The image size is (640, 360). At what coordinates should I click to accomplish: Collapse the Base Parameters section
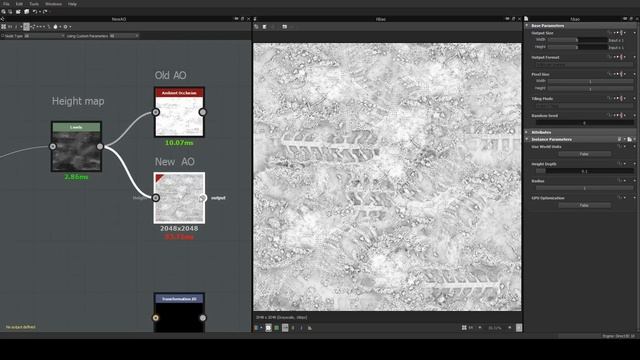point(527,26)
